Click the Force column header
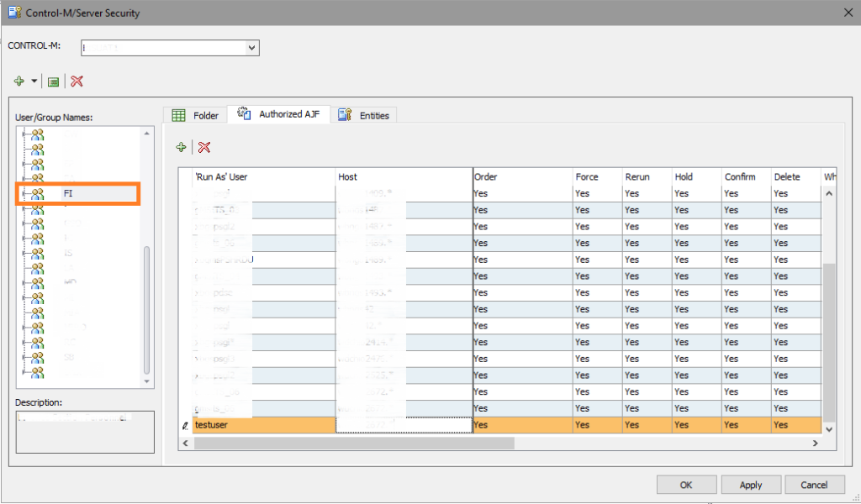Screen dimensions: 861x504 (598, 177)
